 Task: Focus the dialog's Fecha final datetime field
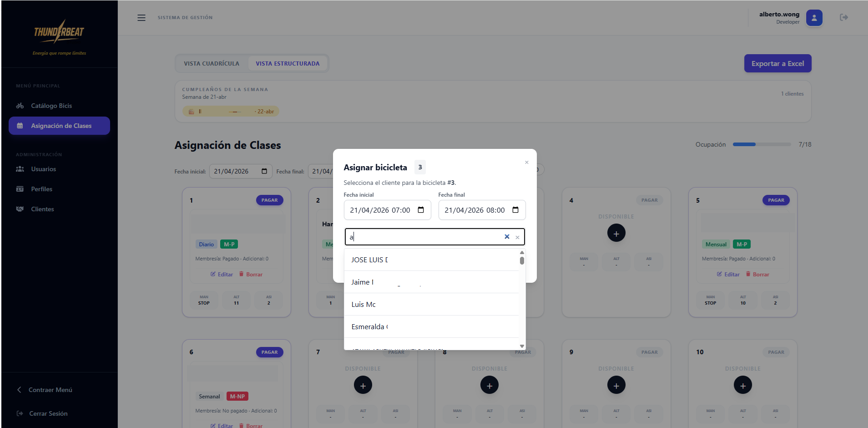(x=482, y=210)
